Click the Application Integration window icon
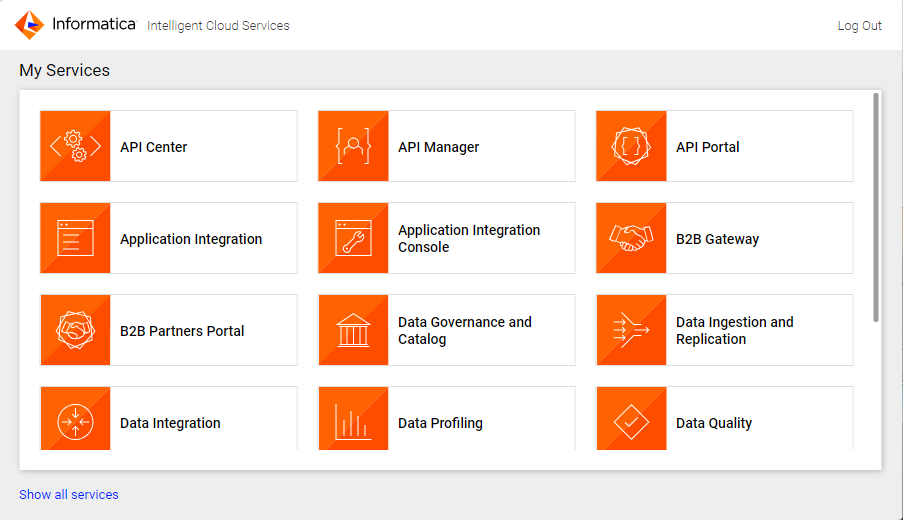Screen dimensions: 903x520 coord(75,238)
